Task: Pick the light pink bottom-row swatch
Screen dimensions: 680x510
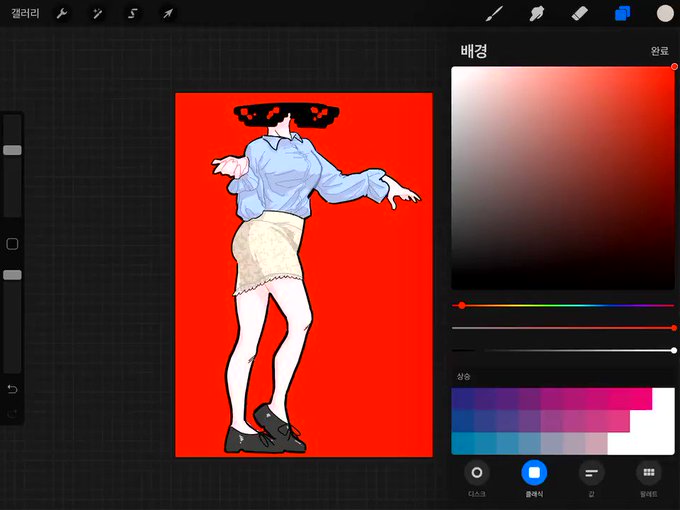Action: click(596, 444)
